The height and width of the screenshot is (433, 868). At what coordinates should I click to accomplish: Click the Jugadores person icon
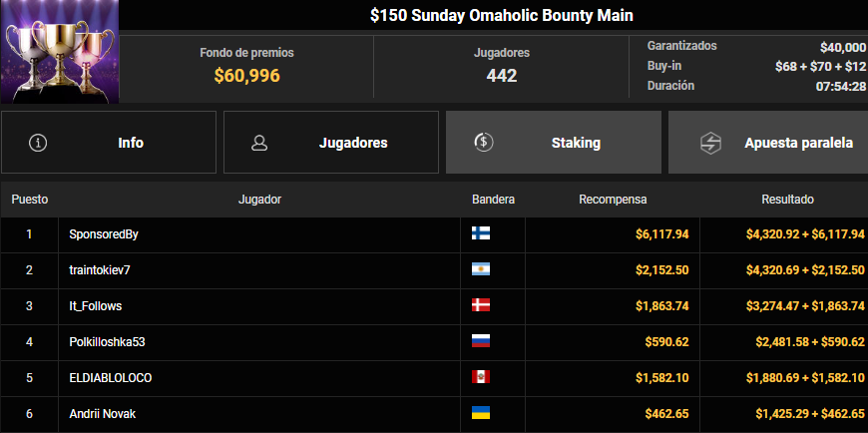[259, 143]
